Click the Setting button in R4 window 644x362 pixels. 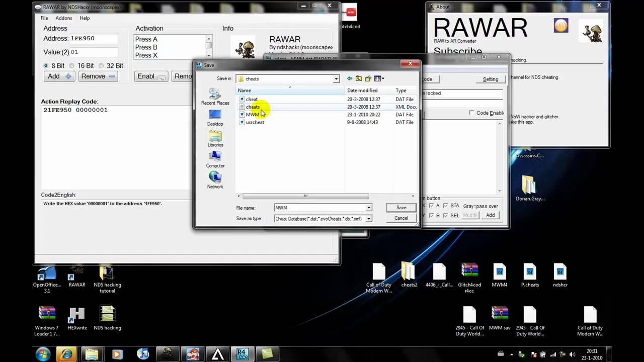pos(490,79)
